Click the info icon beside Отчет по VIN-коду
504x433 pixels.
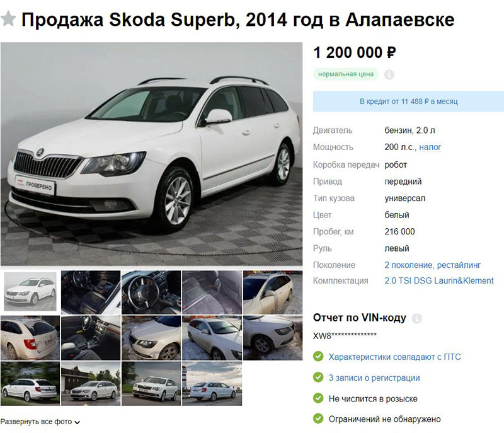(417, 318)
